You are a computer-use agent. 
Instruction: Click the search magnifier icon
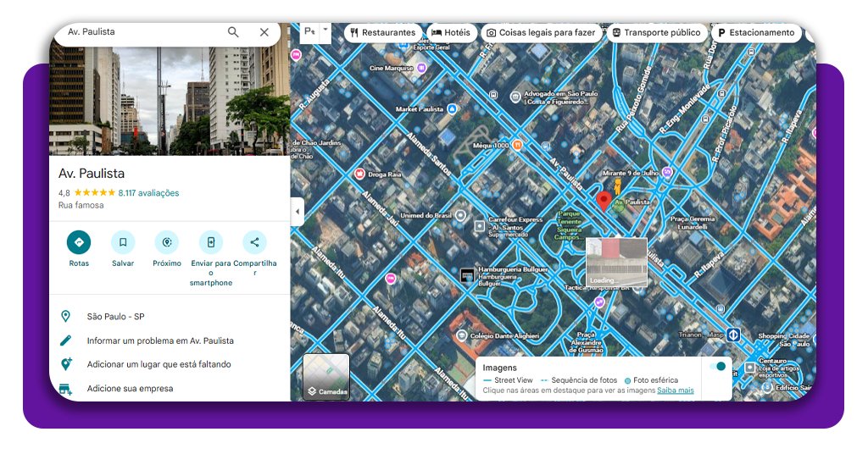[x=233, y=32]
